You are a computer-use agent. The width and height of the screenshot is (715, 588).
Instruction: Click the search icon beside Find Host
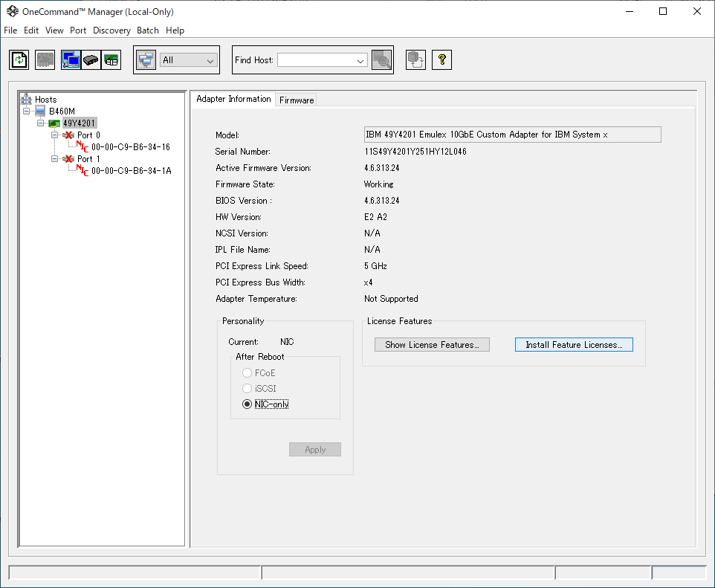[381, 60]
